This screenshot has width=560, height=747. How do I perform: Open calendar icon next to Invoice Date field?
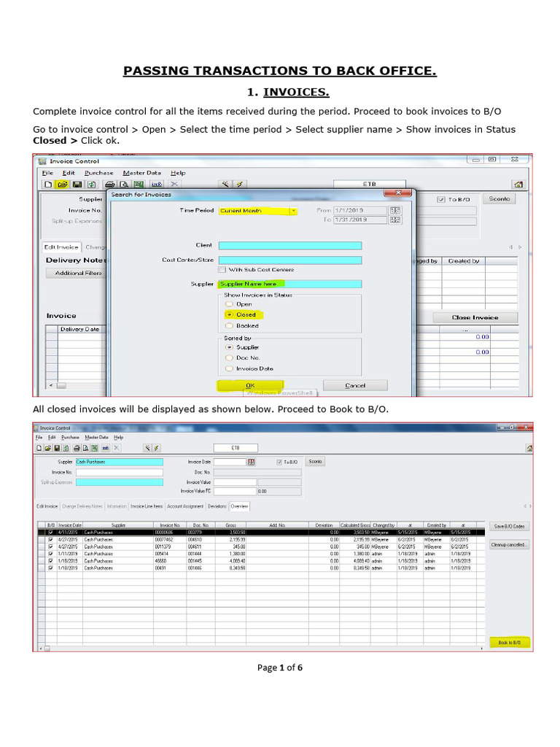point(252,462)
